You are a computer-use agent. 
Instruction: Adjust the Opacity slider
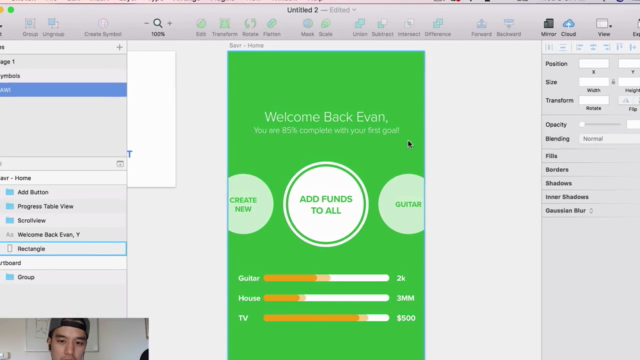coord(601,124)
